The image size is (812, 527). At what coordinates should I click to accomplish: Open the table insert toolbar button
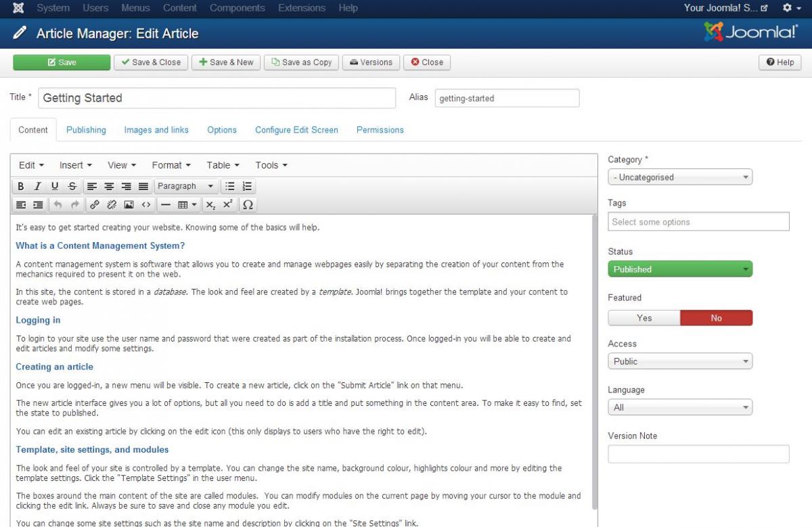coord(187,204)
